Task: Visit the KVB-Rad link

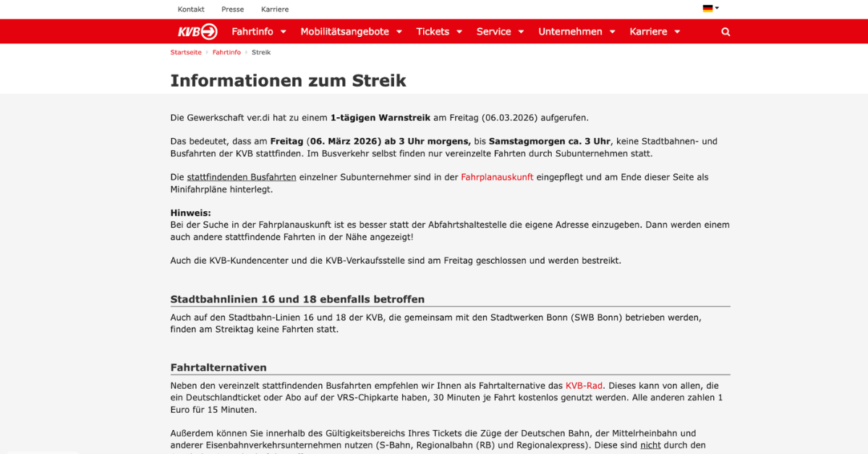Action: (584, 386)
